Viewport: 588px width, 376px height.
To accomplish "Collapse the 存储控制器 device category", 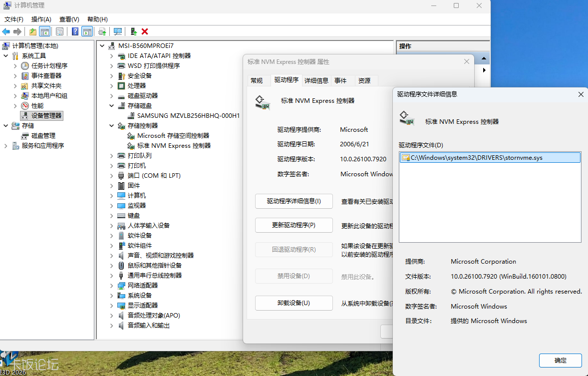I will coord(111,126).
